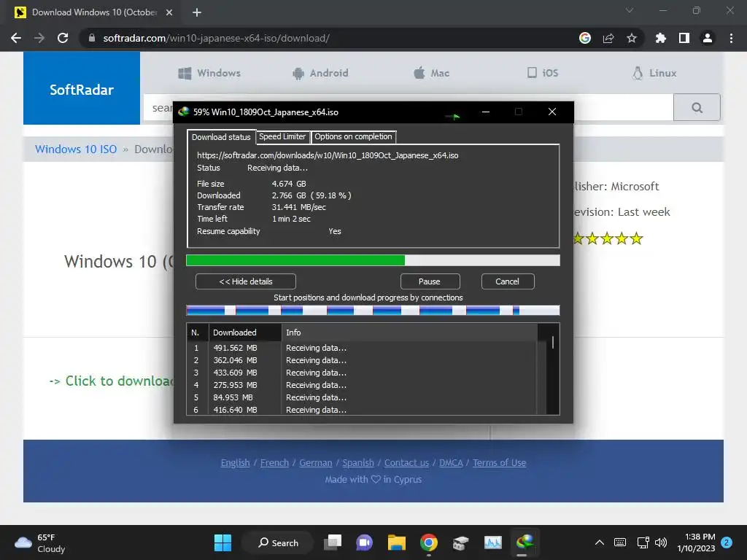The image size is (747, 560).
Task: Click the Downloaded column header
Action: 245,332
